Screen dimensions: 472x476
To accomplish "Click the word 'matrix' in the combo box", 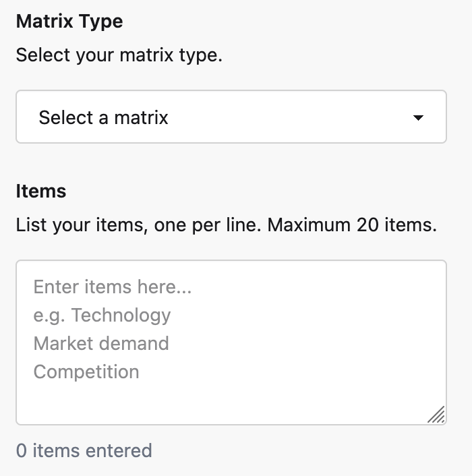I will [x=141, y=118].
